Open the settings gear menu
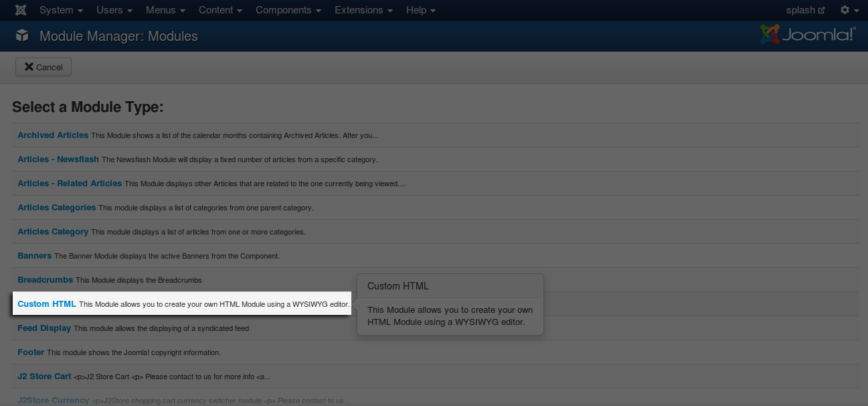868x406 pixels. coord(849,10)
